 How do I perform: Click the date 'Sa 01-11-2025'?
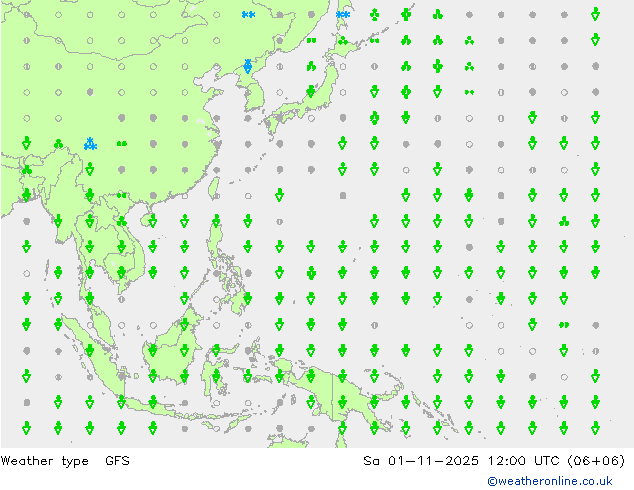click(421, 460)
